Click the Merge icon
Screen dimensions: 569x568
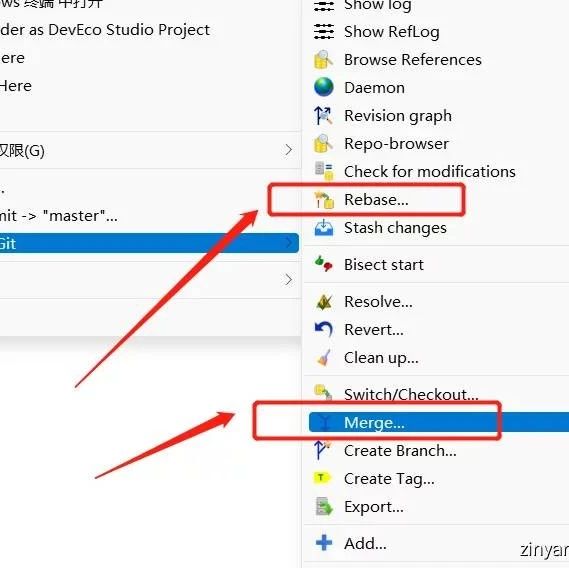(x=325, y=422)
